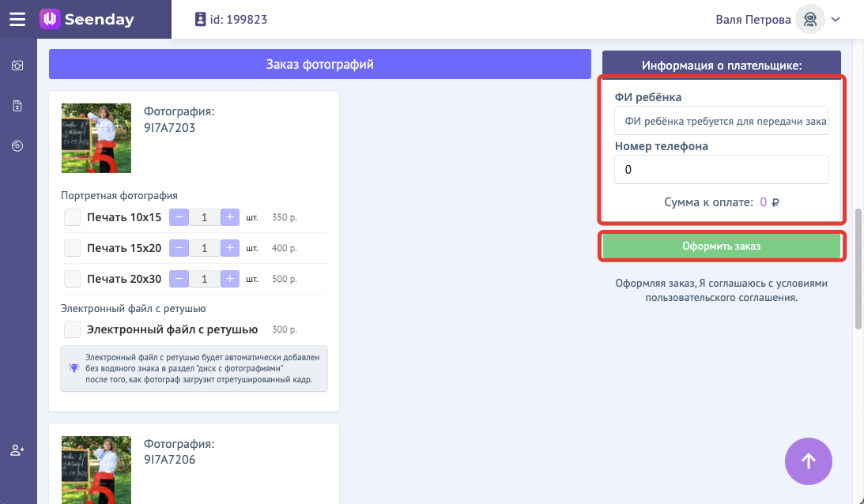The image size is (864, 504).
Task: Increase quantity for Печать 10x15
Action: pos(229,217)
